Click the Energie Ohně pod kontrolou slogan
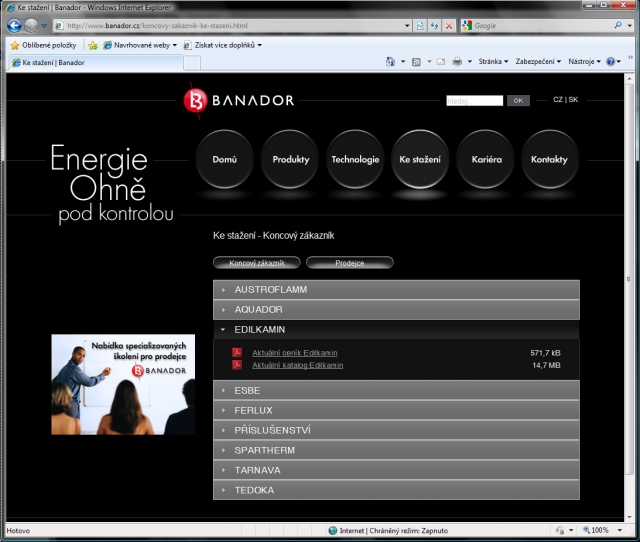 click(112, 184)
